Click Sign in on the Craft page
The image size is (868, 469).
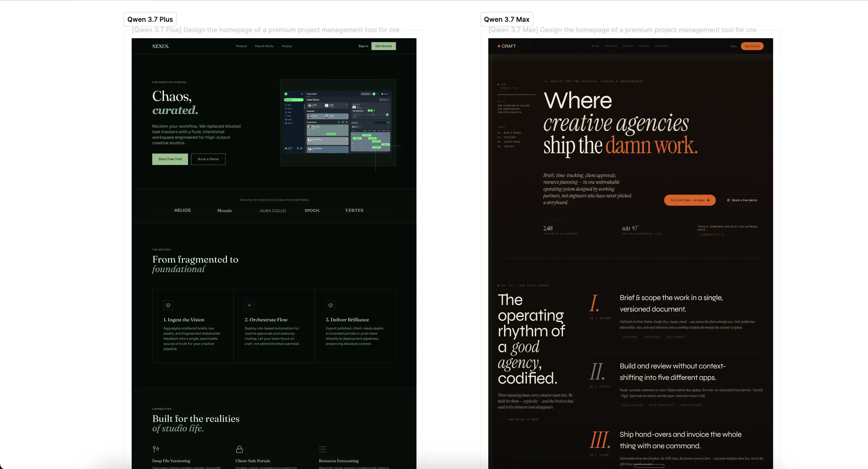pyautogui.click(x=734, y=46)
